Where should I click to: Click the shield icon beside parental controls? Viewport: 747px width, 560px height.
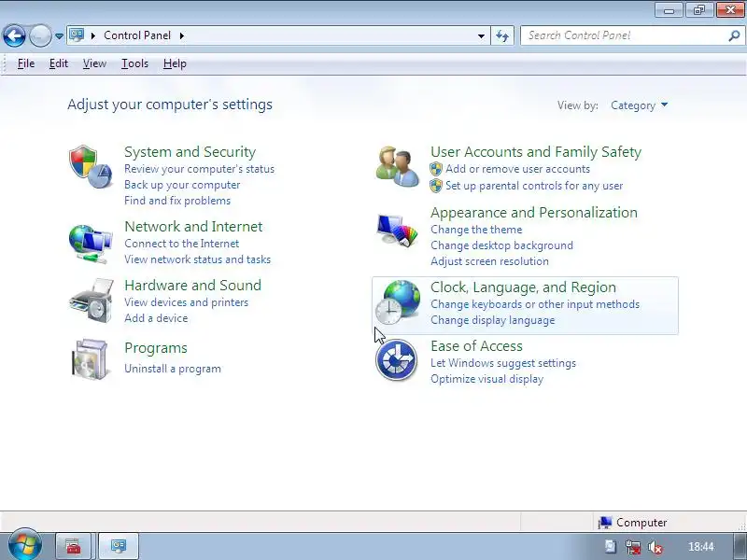pos(436,186)
